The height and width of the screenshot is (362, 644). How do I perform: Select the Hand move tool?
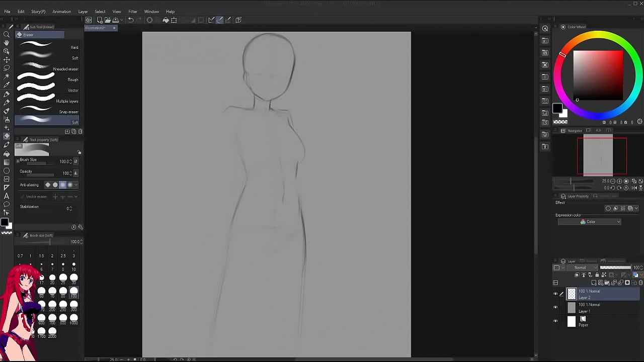point(7,43)
